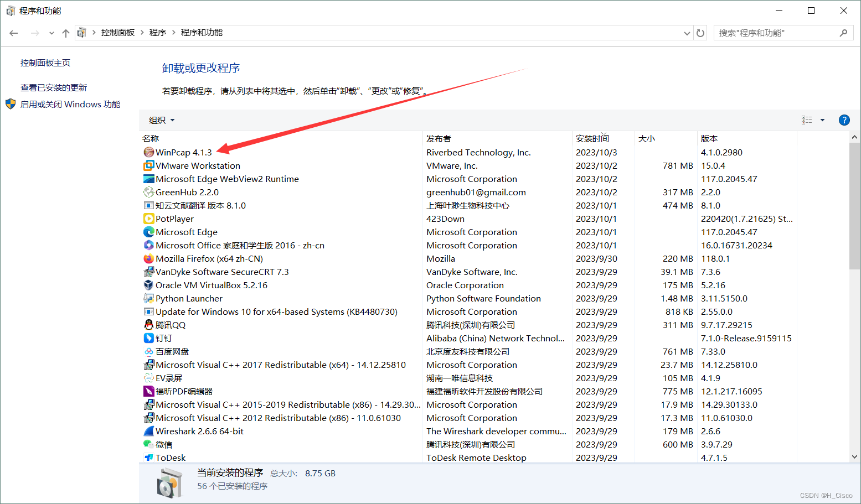
Task: Click publisher greenhub01@gmail.com
Action: point(476,192)
